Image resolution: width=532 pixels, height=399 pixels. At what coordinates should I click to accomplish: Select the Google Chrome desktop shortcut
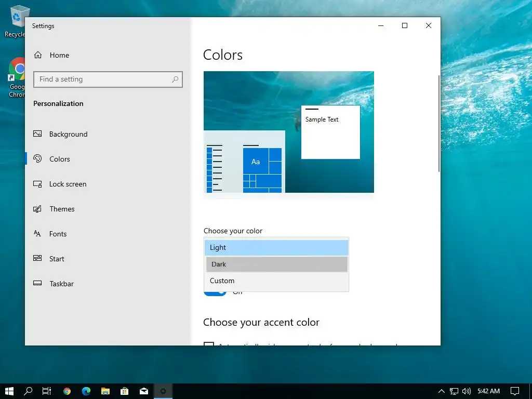[16, 78]
